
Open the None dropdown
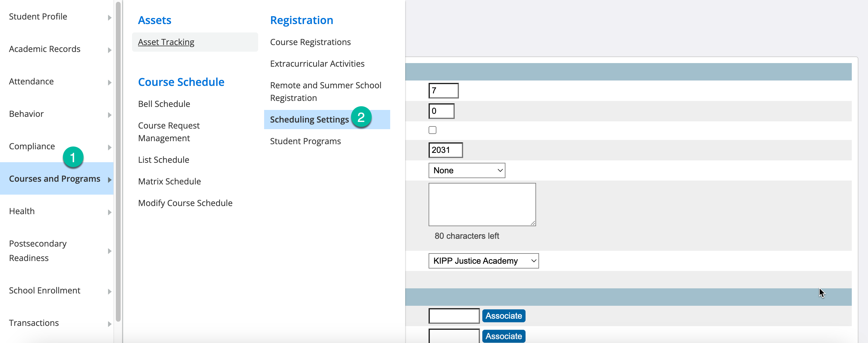[x=466, y=170]
